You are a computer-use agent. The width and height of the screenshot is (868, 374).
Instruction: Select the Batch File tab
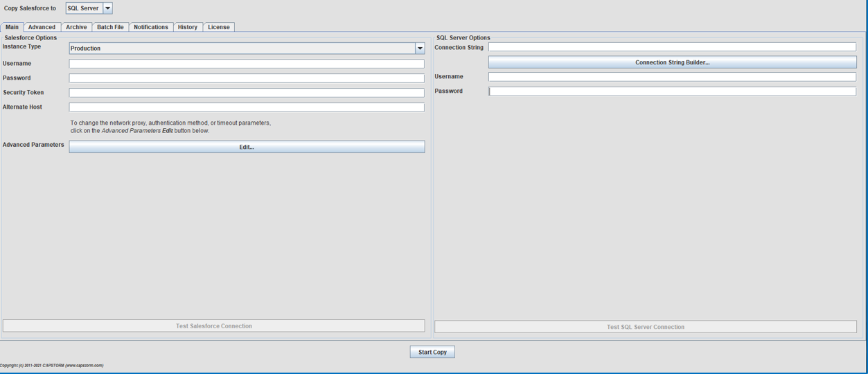tap(110, 27)
